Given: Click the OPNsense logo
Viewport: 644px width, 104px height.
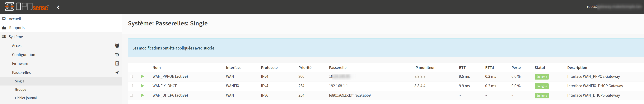Looking at the screenshot, I should [27, 7].
